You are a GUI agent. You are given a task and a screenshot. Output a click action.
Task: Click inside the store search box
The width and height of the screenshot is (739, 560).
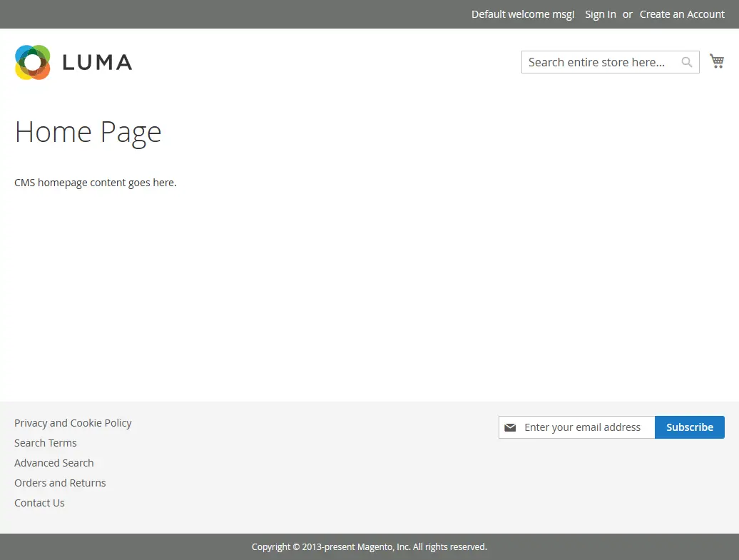coord(603,62)
